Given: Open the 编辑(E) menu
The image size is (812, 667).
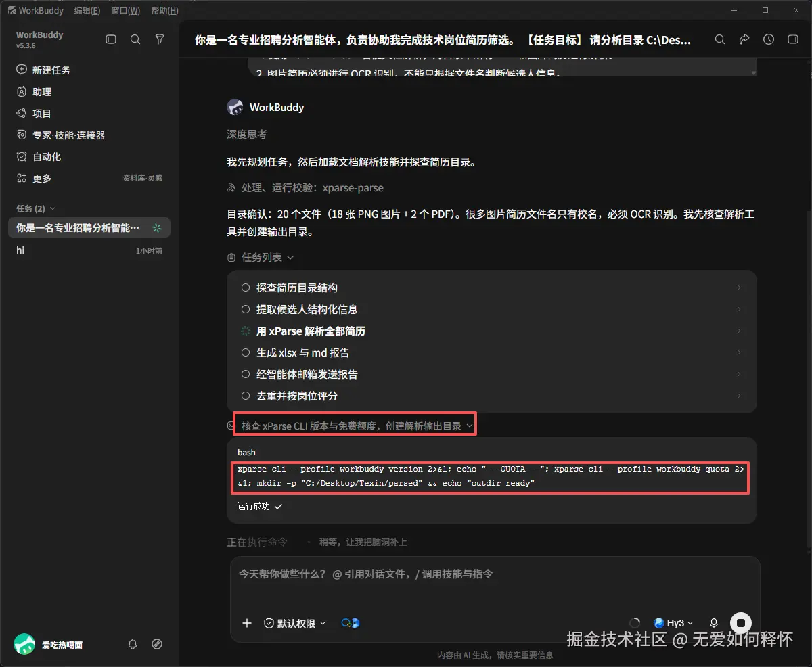Looking at the screenshot, I should 87,10.
